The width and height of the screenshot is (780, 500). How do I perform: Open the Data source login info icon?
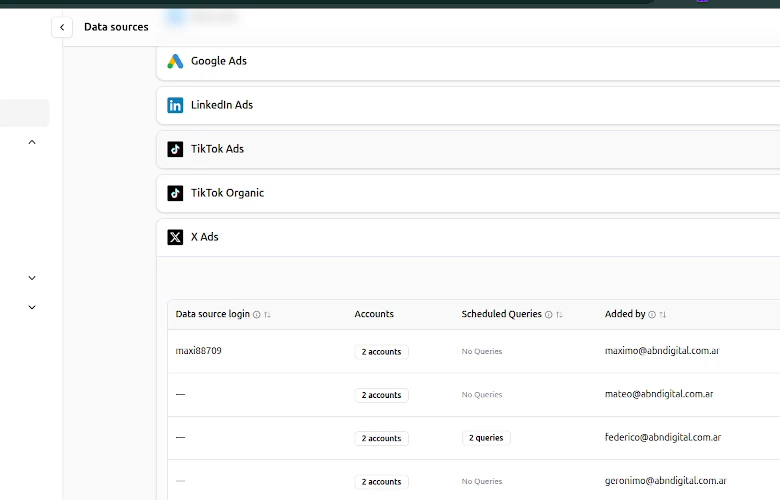(x=257, y=314)
